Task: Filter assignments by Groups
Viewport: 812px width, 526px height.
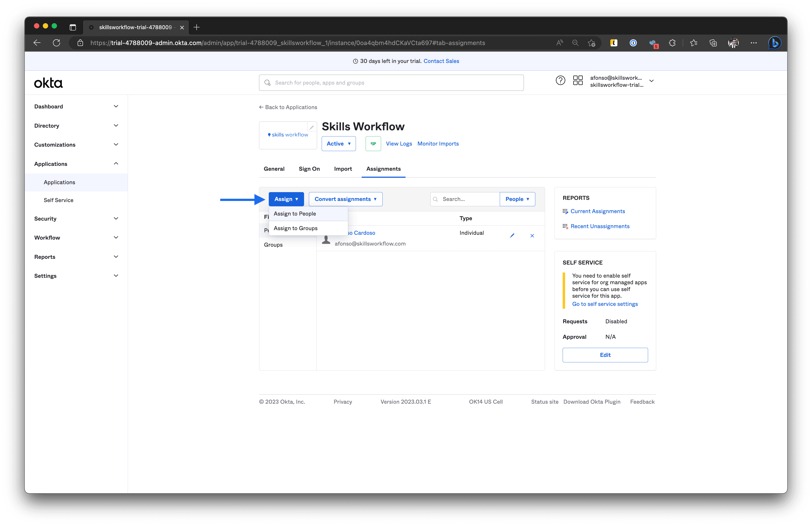Action: click(x=273, y=245)
